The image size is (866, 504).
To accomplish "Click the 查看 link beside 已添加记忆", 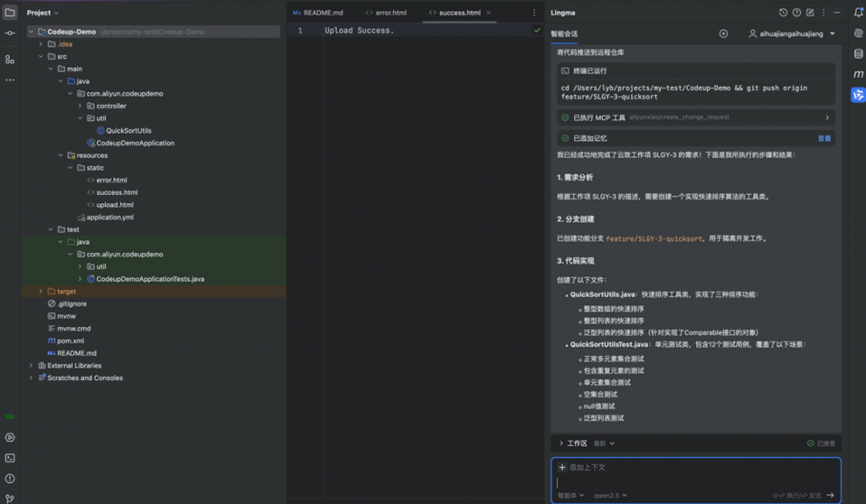I will pos(824,138).
